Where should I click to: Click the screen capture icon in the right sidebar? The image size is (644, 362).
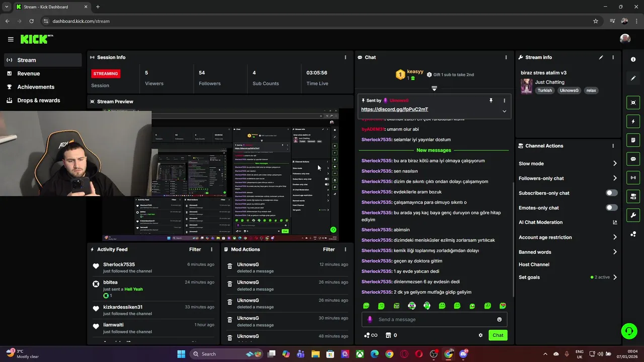click(x=633, y=103)
